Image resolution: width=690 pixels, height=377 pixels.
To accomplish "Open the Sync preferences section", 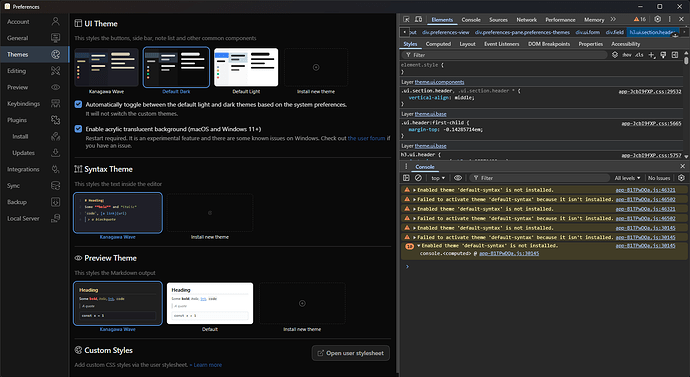I will pos(34,186).
